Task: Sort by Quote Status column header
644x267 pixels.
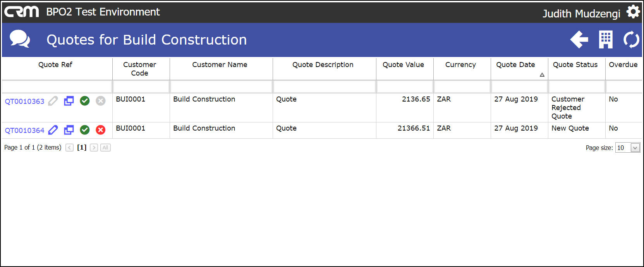Action: (x=575, y=65)
